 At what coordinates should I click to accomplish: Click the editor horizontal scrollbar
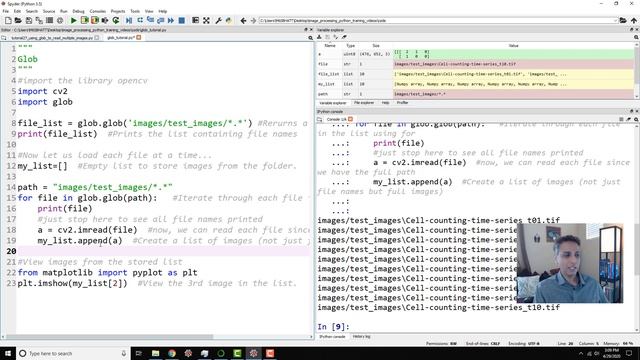(x=109, y=337)
